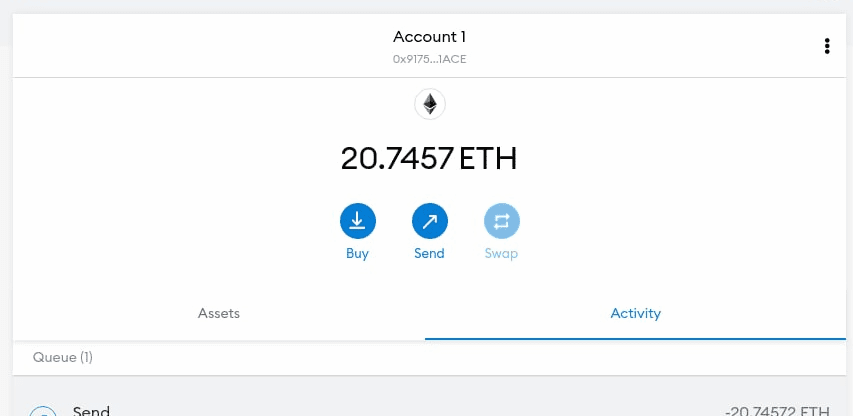The width and height of the screenshot is (853, 416).
Task: Click the round Swap arrows icon
Action: [x=502, y=221]
